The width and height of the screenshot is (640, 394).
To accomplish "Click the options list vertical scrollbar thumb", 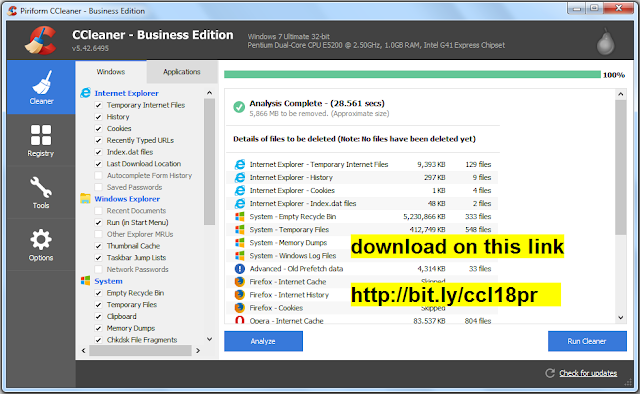I will click(209, 162).
